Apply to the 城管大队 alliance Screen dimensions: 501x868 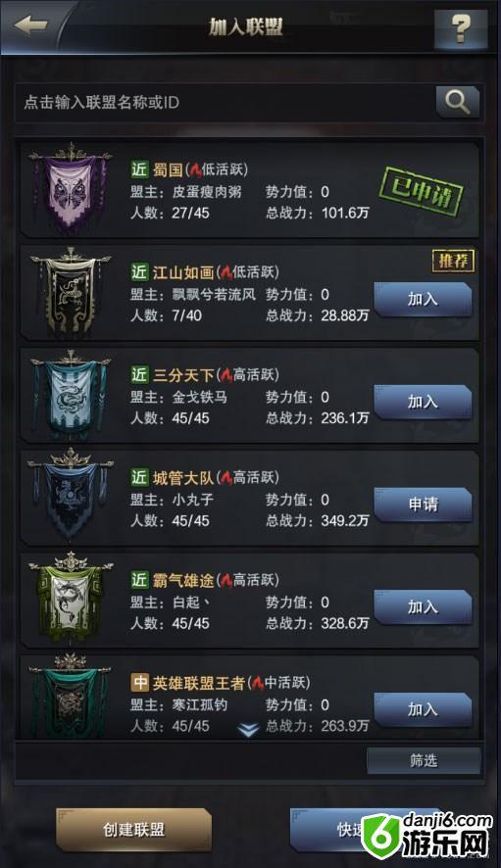coord(423,505)
